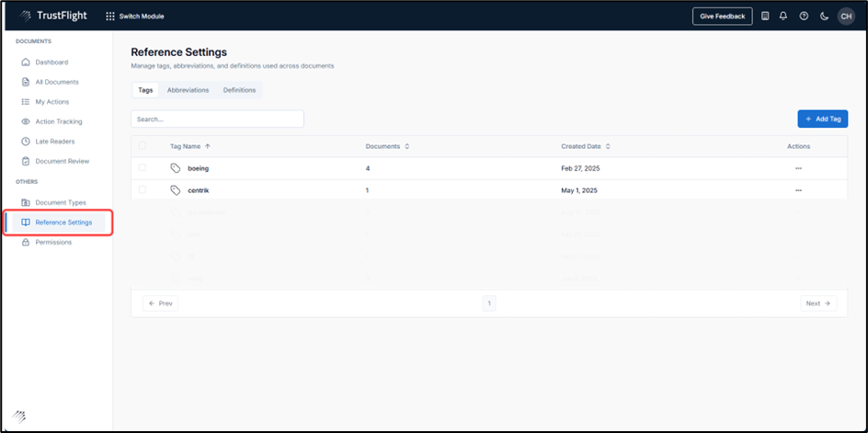
Task: Open Permissions in the sidebar
Action: pyautogui.click(x=53, y=242)
